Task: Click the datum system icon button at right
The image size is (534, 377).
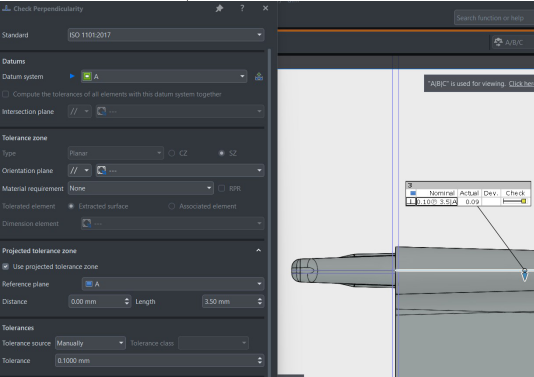Action: tap(259, 76)
